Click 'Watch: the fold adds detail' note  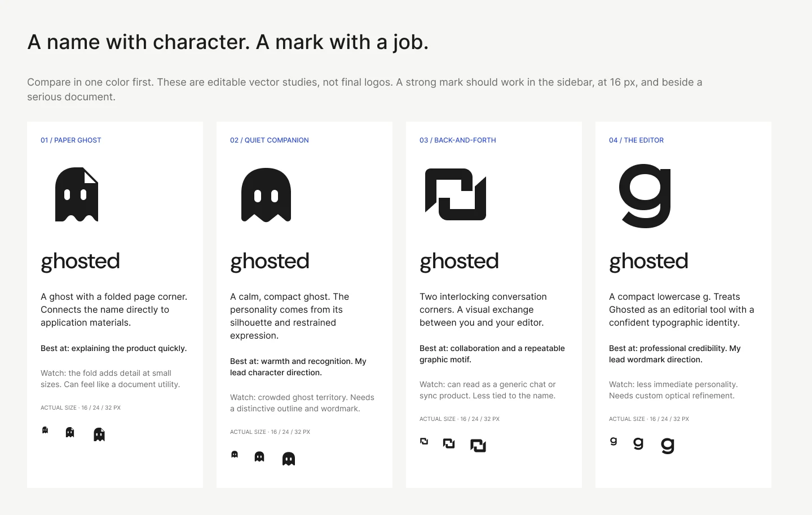pyautogui.click(x=111, y=379)
